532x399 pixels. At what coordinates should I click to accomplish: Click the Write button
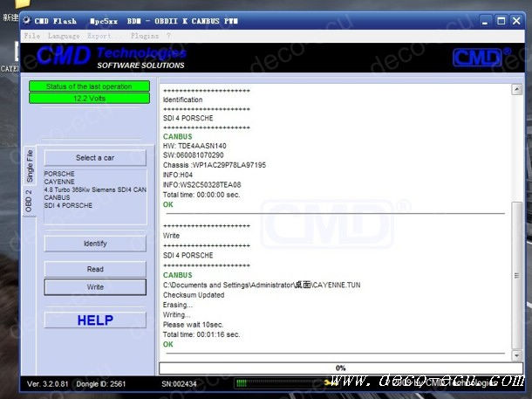95,287
